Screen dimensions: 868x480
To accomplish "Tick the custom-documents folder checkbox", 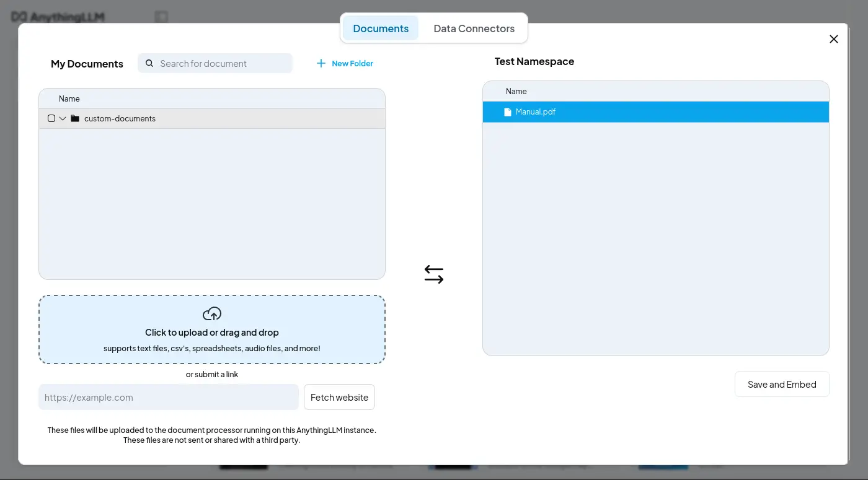I will pyautogui.click(x=51, y=118).
